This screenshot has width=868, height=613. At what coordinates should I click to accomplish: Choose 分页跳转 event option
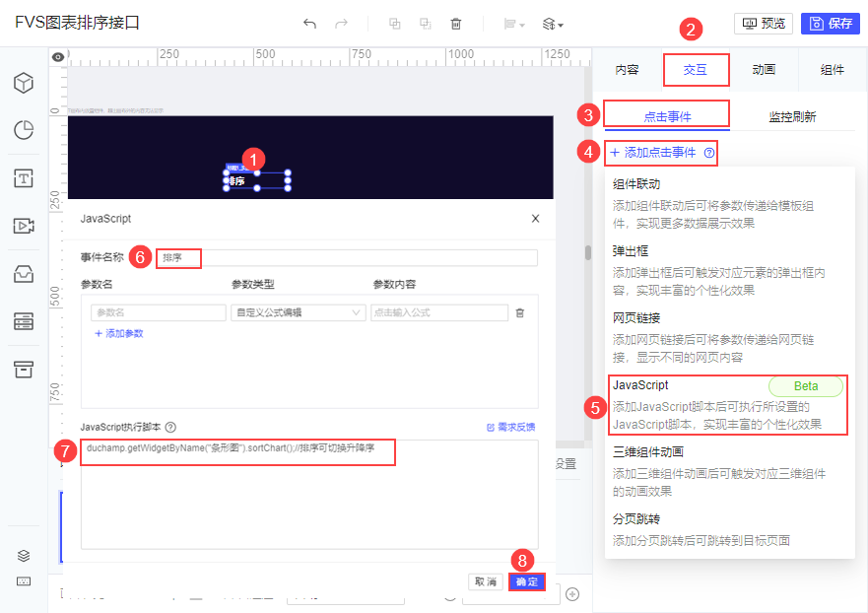click(x=730, y=529)
